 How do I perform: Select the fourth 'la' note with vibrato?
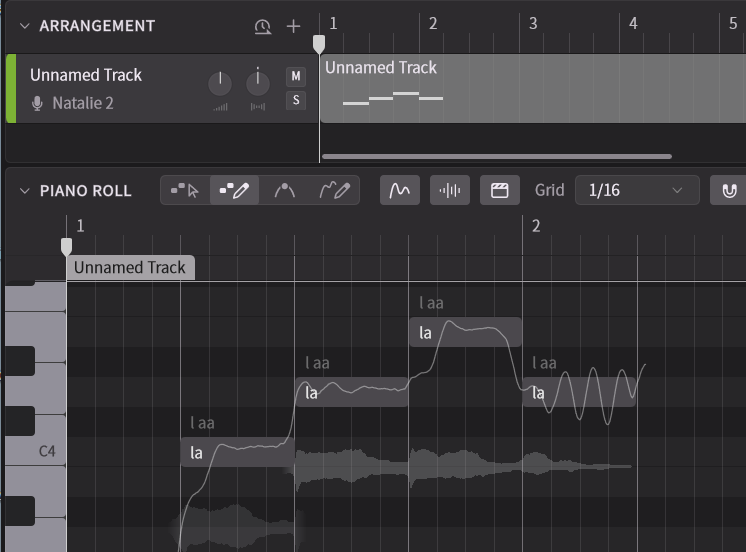pos(579,392)
